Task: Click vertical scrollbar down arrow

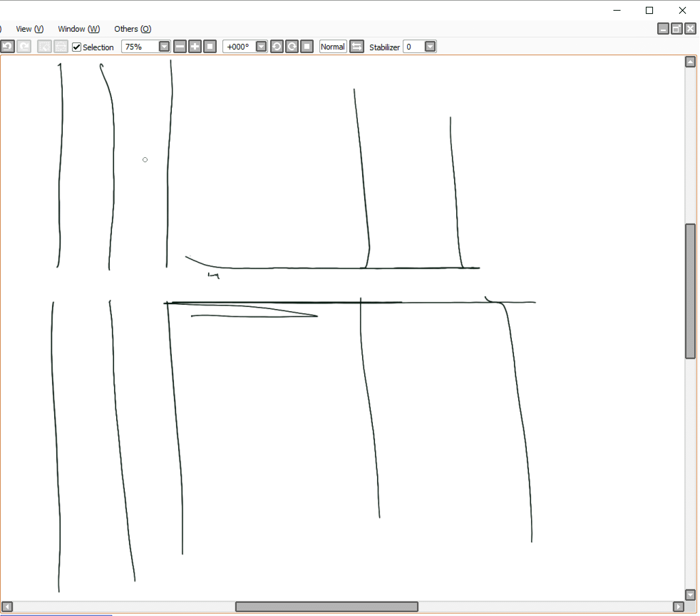Action: [690, 595]
